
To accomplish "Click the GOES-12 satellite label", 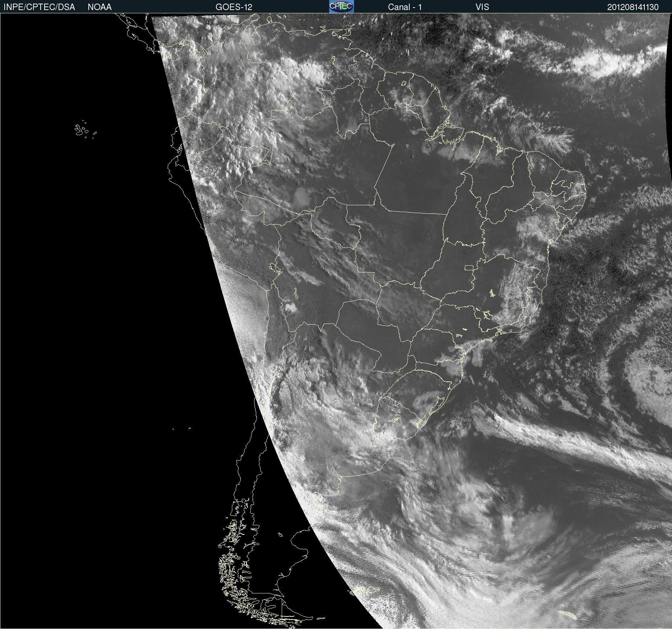I will (x=234, y=7).
